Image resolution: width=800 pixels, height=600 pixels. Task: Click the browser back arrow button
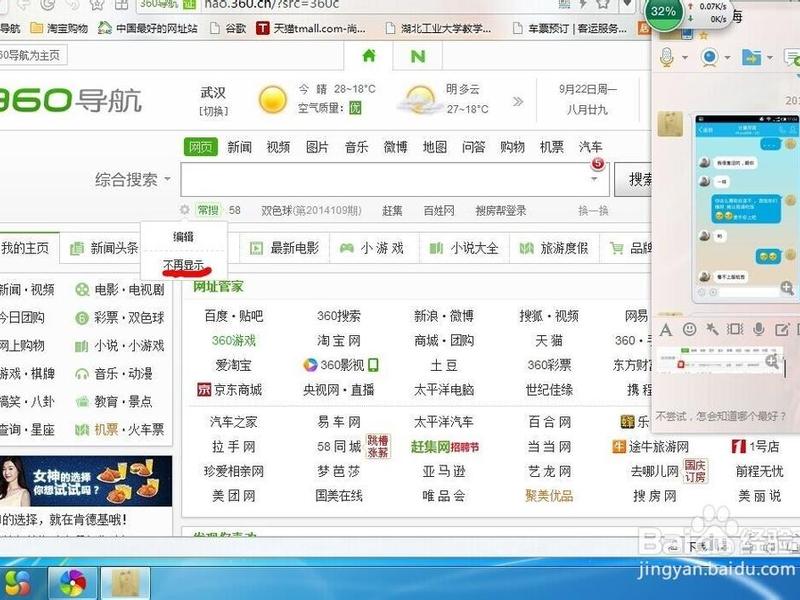22,5
